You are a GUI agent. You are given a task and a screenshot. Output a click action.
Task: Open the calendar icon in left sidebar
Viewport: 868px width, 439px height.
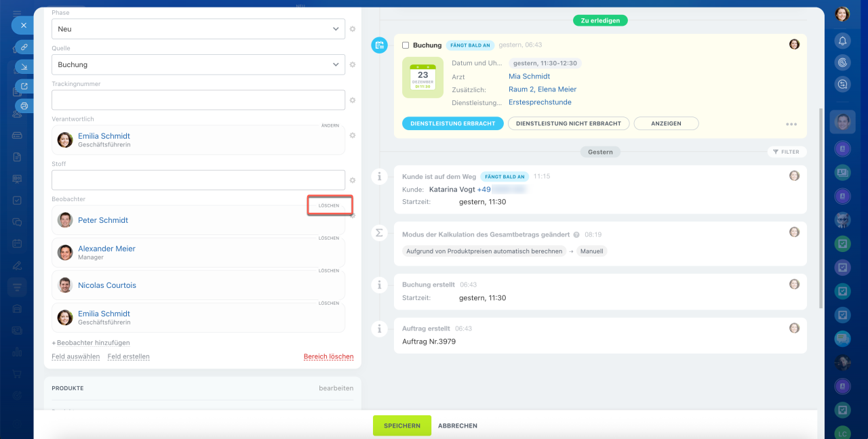(x=17, y=243)
